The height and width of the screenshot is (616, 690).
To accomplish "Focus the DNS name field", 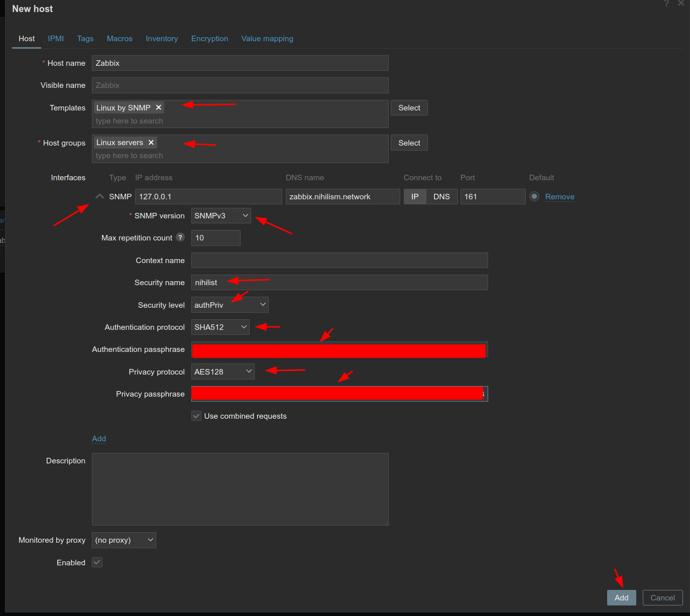I will (343, 196).
